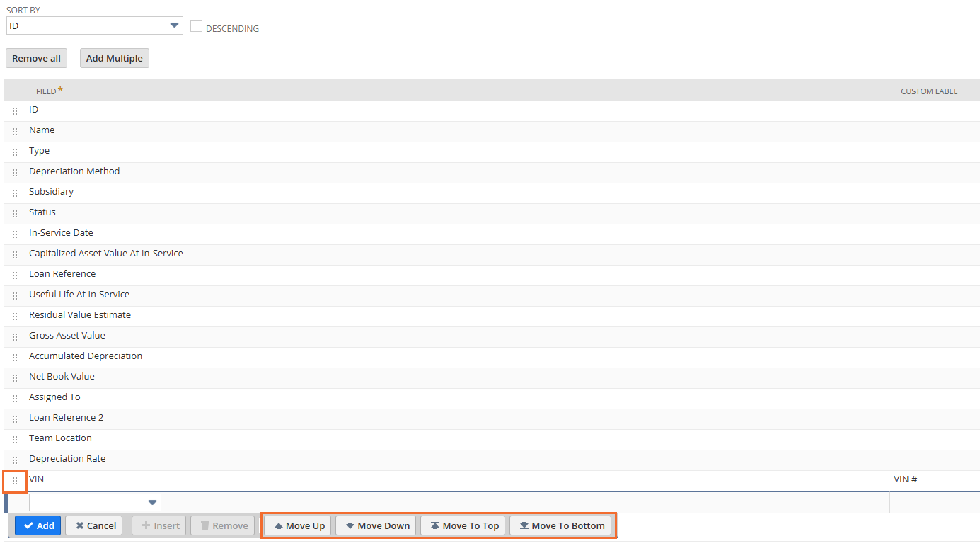The width and height of the screenshot is (980, 546).
Task: Expand the new field selector dropdown
Action: [x=95, y=503]
